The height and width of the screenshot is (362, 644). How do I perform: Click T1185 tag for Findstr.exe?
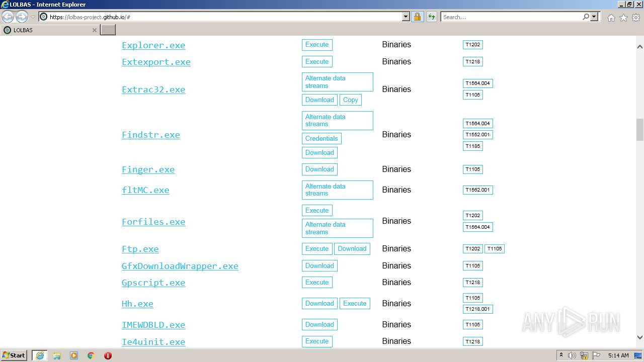tap(473, 146)
